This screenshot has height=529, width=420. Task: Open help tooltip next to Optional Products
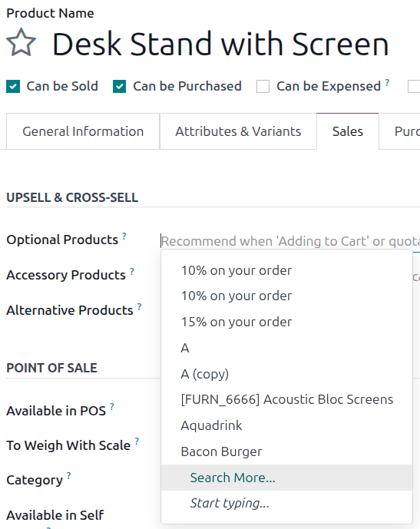tap(124, 236)
